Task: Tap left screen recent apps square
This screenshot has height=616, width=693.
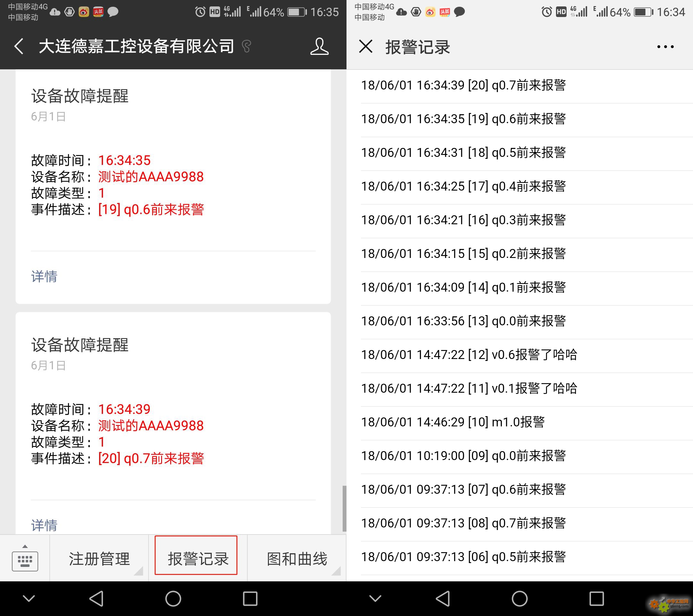Action: (x=250, y=599)
